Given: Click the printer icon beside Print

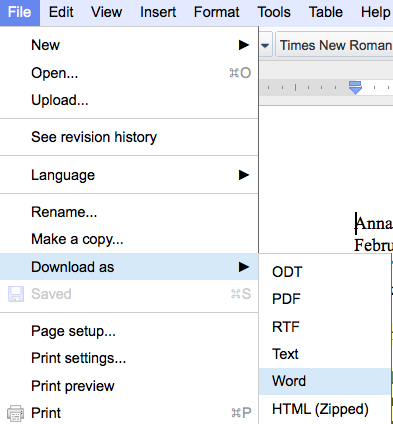Looking at the screenshot, I should [x=15, y=413].
